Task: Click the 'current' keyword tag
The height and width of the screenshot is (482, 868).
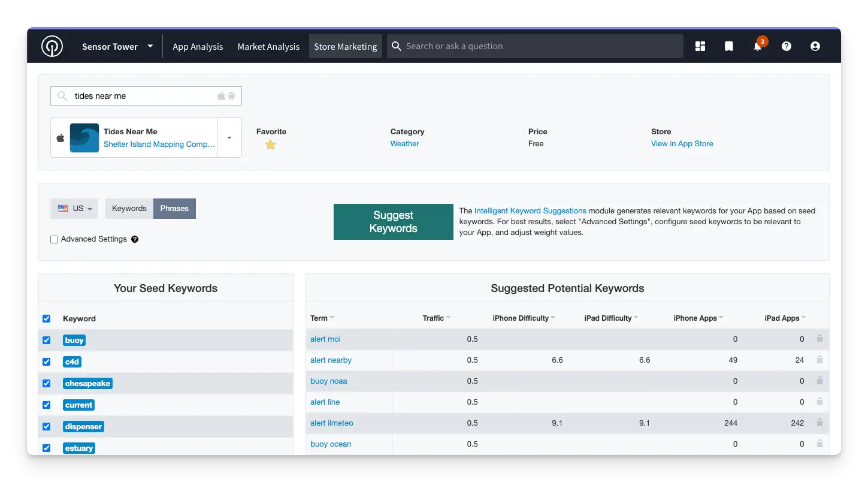Action: 79,405
